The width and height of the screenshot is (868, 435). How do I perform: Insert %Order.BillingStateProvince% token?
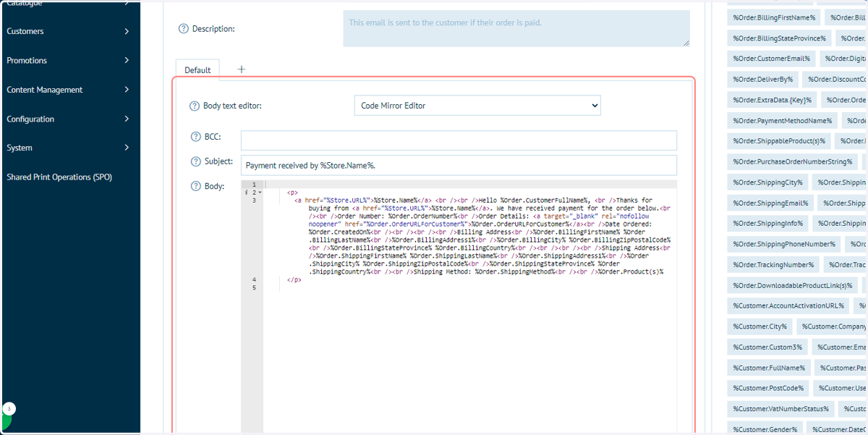[x=779, y=38]
